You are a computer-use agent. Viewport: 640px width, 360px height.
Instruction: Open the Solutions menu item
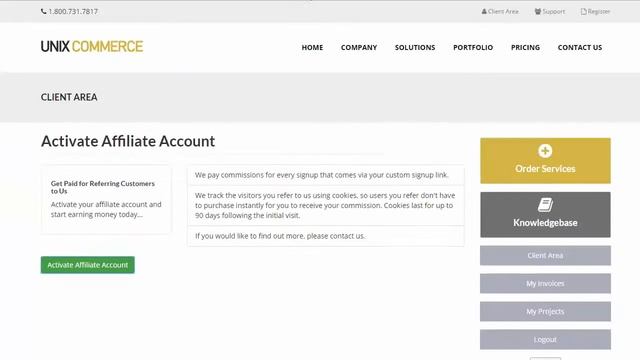tap(415, 47)
